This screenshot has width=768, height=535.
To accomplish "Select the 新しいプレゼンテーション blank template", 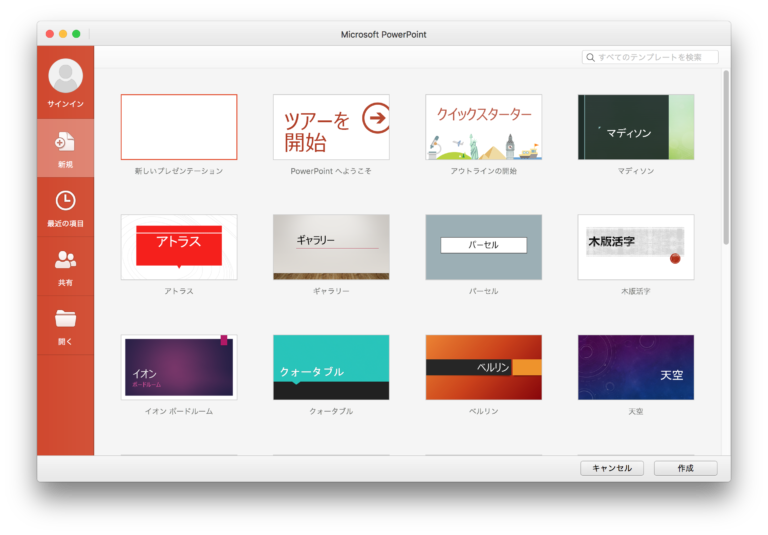I will [179, 127].
